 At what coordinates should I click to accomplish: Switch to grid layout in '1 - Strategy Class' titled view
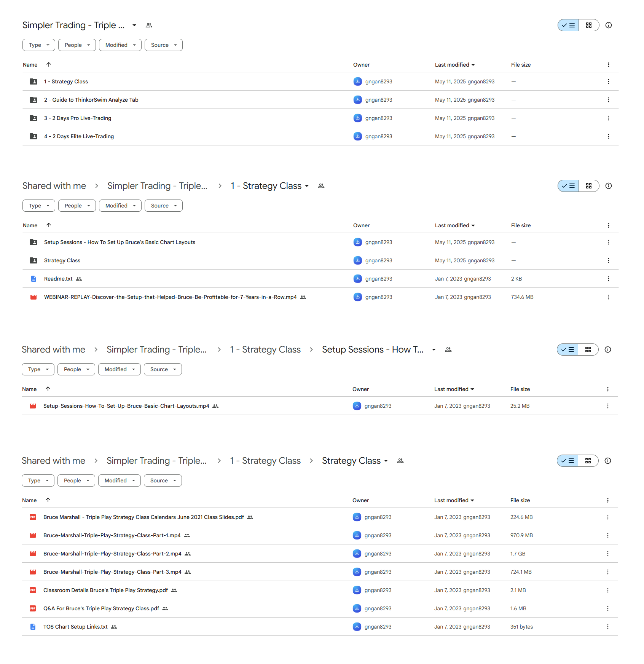(x=589, y=186)
